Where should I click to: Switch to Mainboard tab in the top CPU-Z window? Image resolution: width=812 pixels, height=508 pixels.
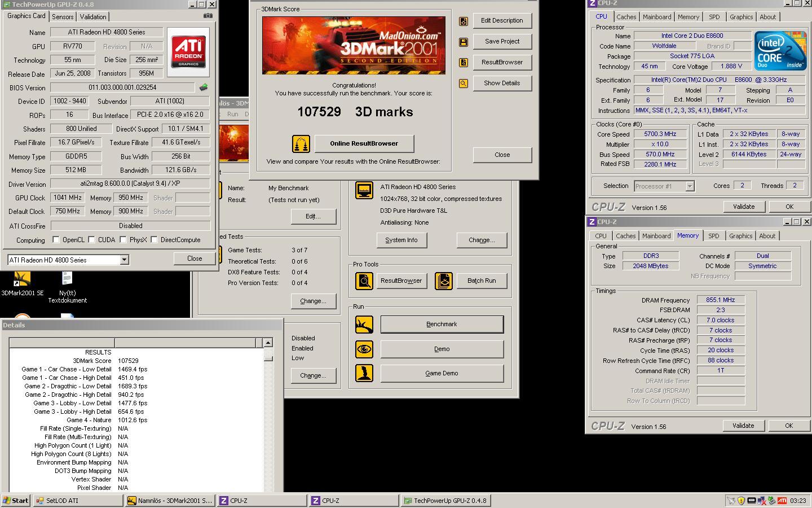point(657,17)
